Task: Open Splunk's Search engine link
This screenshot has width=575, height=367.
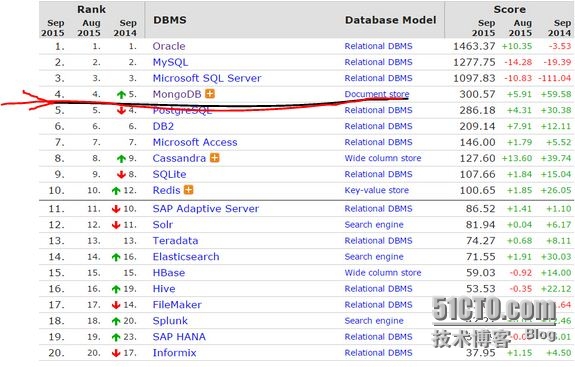Action: pyautogui.click(x=374, y=321)
